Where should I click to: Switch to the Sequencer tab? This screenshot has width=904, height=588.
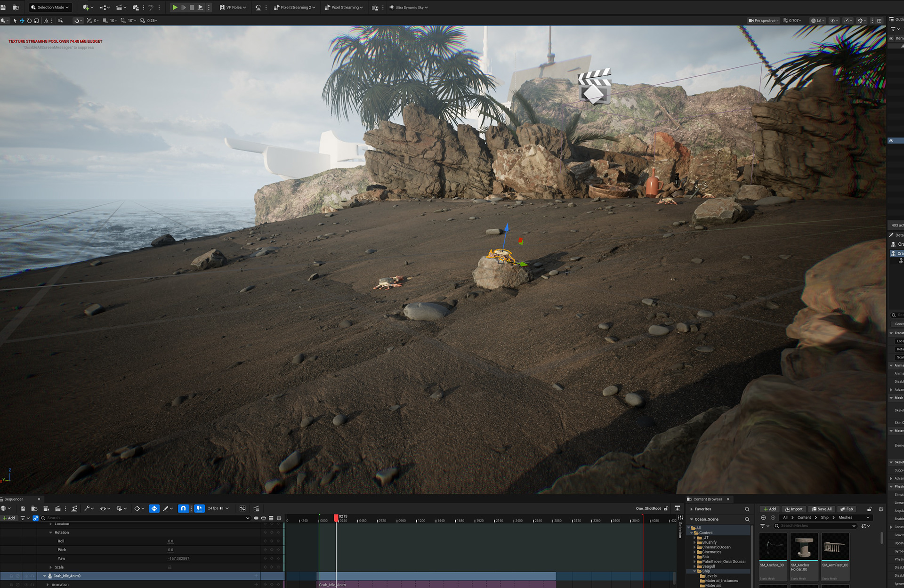[x=14, y=499]
